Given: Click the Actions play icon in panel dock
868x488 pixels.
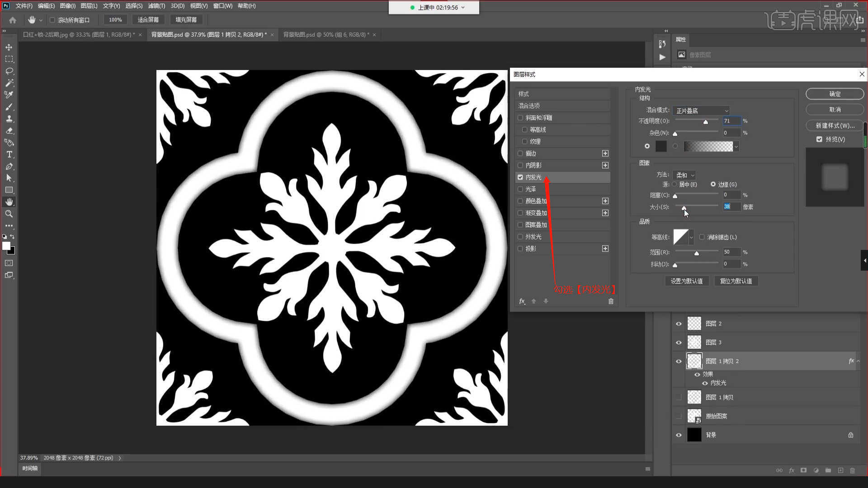Looking at the screenshot, I should (x=662, y=57).
